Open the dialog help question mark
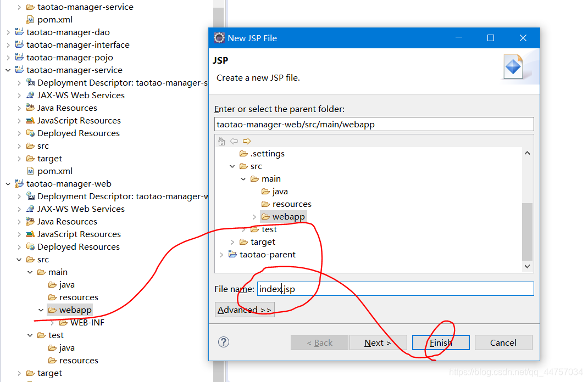Image resolution: width=588 pixels, height=382 pixels. coord(224,342)
